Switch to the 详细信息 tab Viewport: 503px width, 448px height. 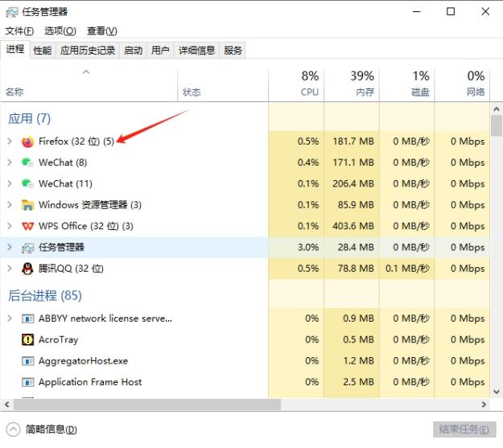click(x=196, y=51)
